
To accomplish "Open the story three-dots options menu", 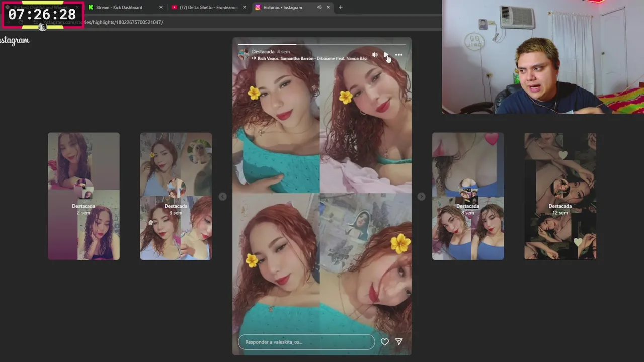I will tap(398, 55).
